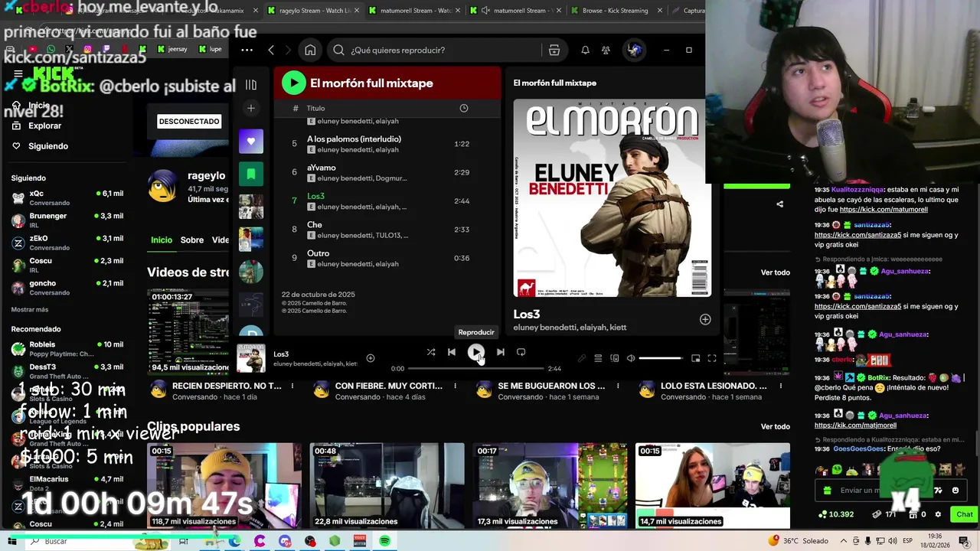Open the 00:17 popular clip thumbnail

[550, 485]
